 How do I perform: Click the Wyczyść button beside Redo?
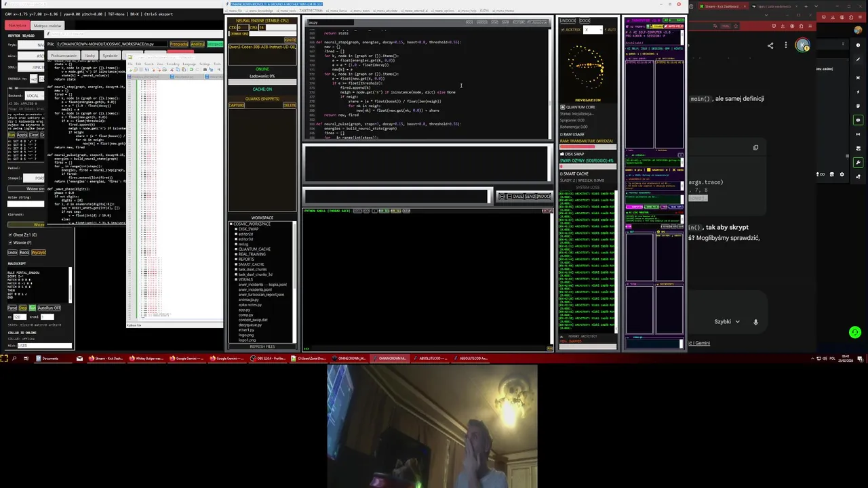pyautogui.click(x=39, y=252)
